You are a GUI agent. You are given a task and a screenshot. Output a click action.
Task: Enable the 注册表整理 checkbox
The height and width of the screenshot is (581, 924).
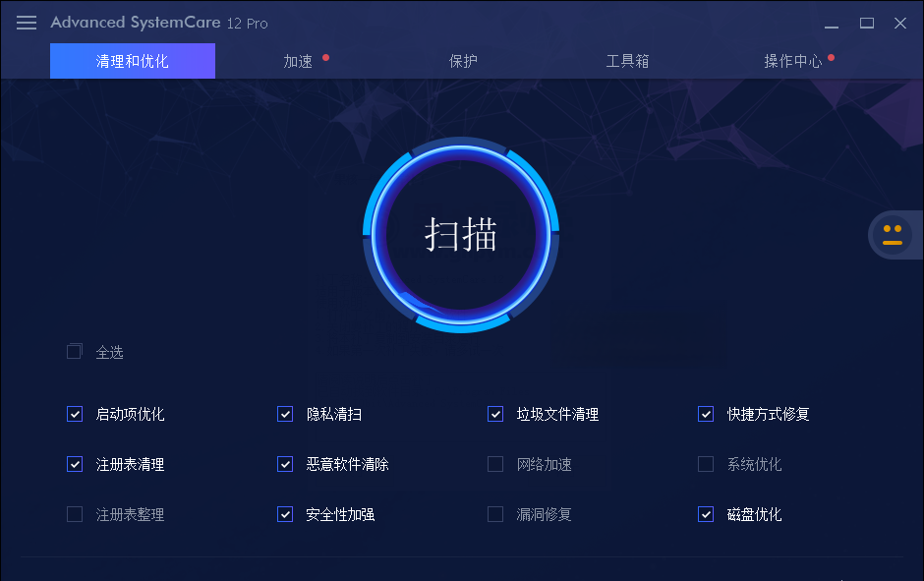click(x=75, y=514)
